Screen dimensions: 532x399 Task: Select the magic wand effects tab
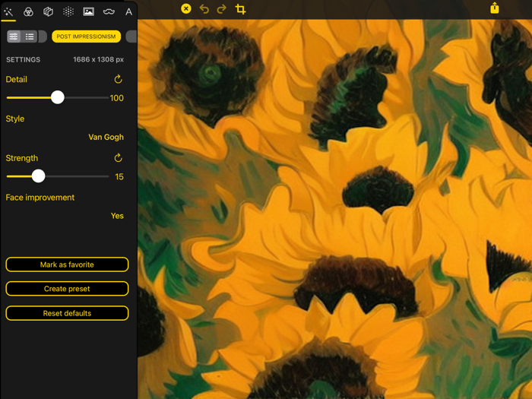click(x=8, y=12)
